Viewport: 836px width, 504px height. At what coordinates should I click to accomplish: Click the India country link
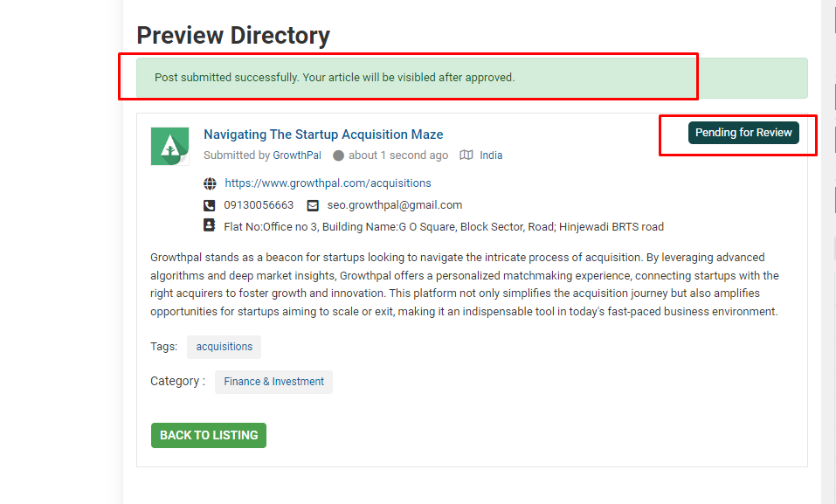[x=491, y=155]
